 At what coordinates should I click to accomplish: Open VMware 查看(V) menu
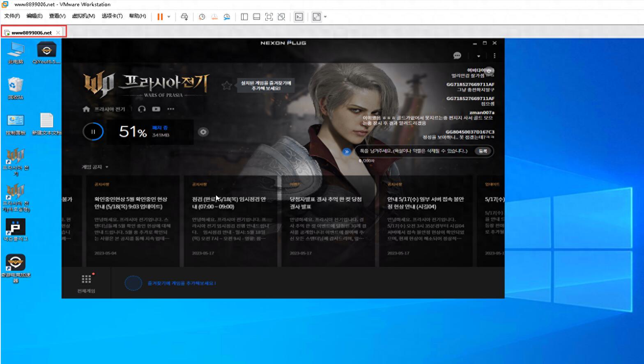click(x=57, y=16)
